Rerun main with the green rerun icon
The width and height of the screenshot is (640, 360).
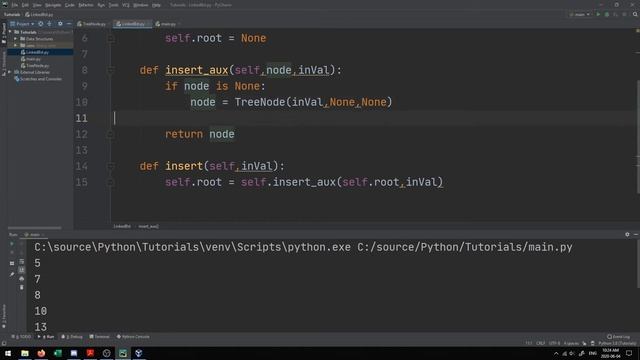point(12,244)
